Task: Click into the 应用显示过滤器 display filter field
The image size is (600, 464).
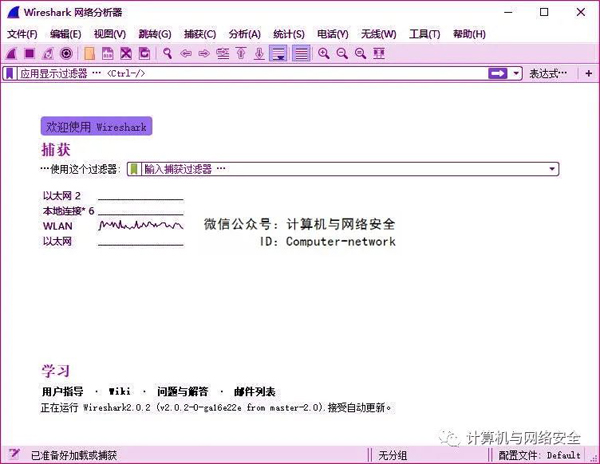Action: (x=252, y=73)
